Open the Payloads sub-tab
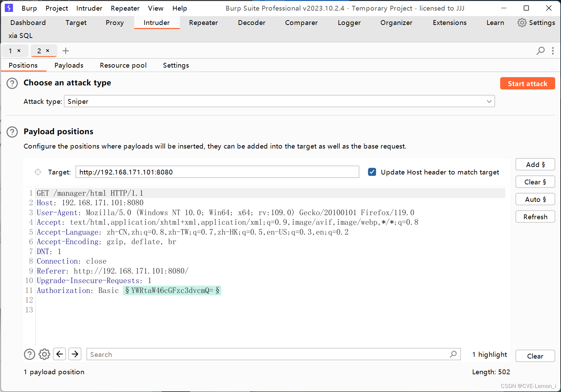561x392 pixels. (69, 65)
